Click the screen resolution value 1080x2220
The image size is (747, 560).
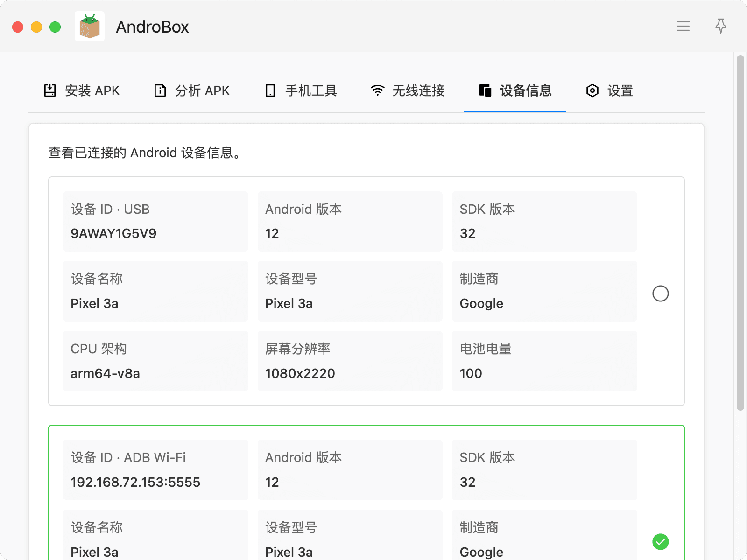300,373
